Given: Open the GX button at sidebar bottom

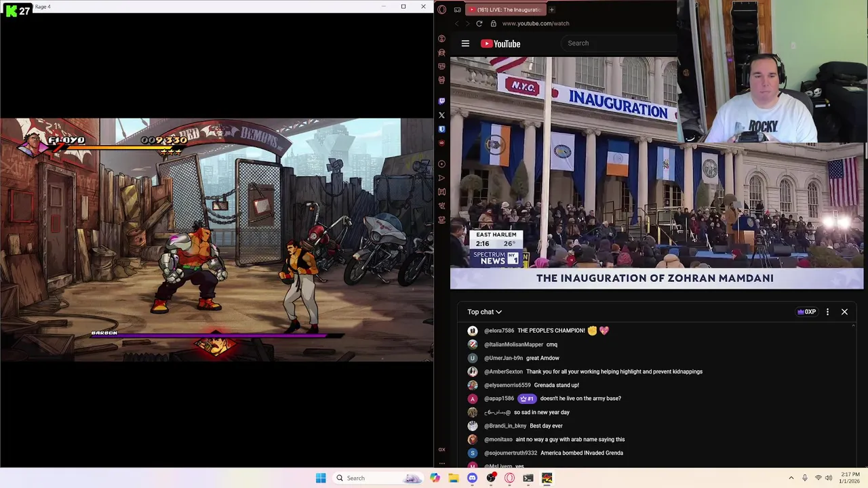Looking at the screenshot, I should tap(441, 449).
